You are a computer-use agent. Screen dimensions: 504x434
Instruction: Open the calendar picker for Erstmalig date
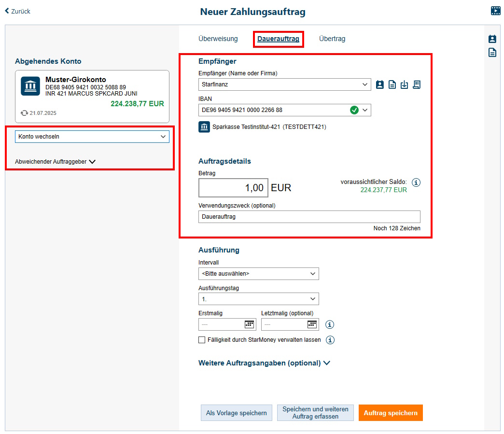click(249, 324)
